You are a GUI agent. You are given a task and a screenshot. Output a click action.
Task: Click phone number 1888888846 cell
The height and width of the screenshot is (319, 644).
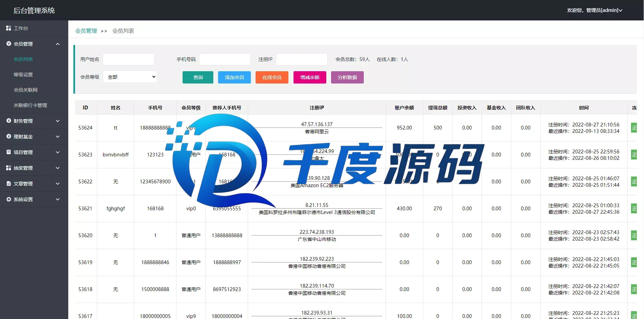tap(155, 262)
